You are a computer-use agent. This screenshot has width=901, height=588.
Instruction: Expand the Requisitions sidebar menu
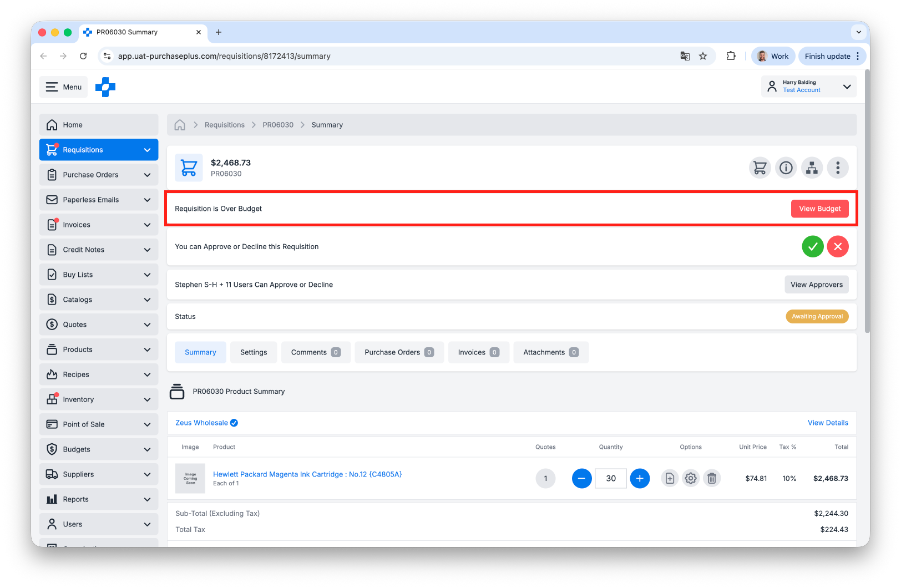tap(99, 150)
